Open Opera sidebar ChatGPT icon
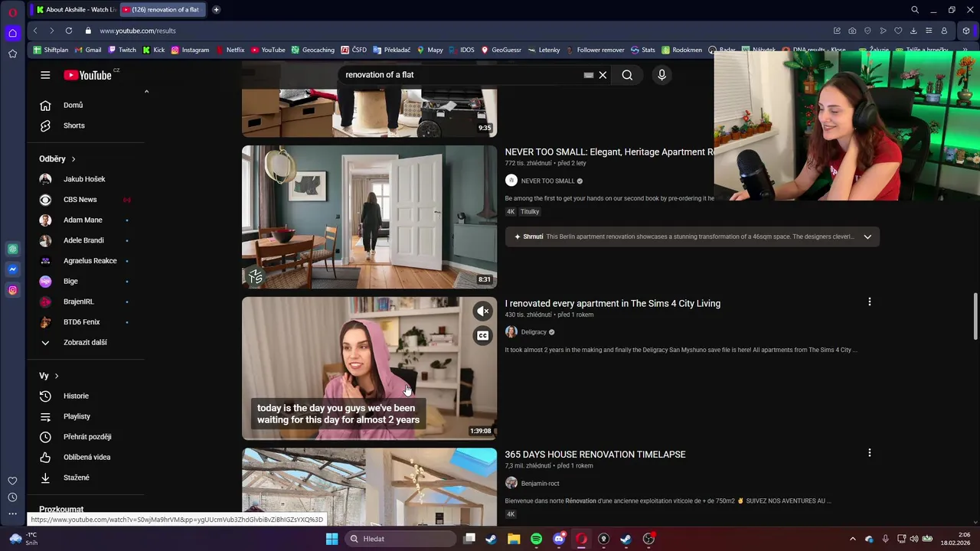The width and height of the screenshot is (980, 551). coord(13,249)
